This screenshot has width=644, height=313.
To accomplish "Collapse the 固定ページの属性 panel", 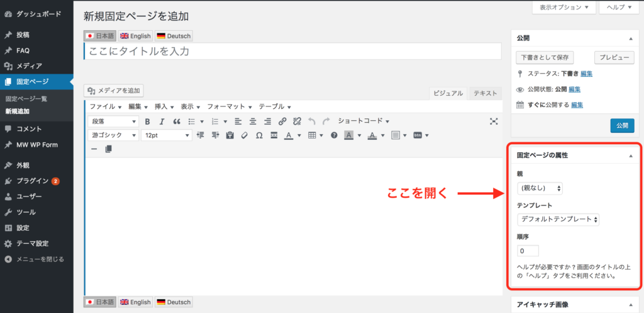I will [x=630, y=155].
